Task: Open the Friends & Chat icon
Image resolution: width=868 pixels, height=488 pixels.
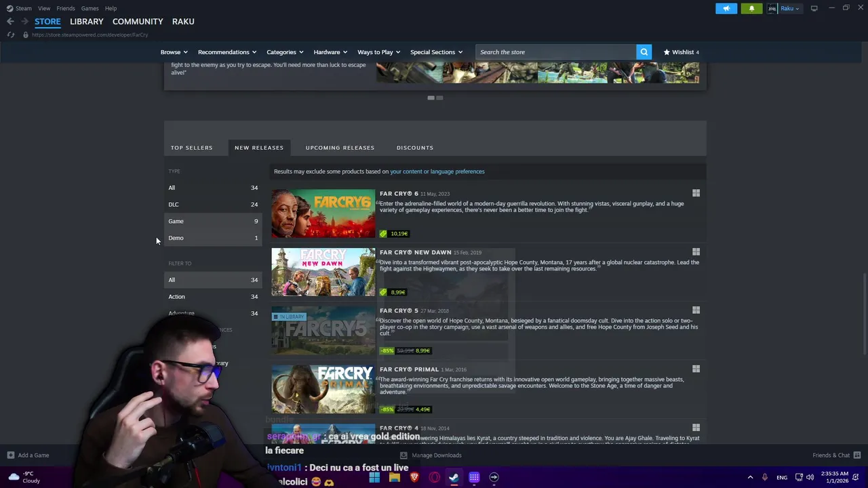Action: coord(856,455)
